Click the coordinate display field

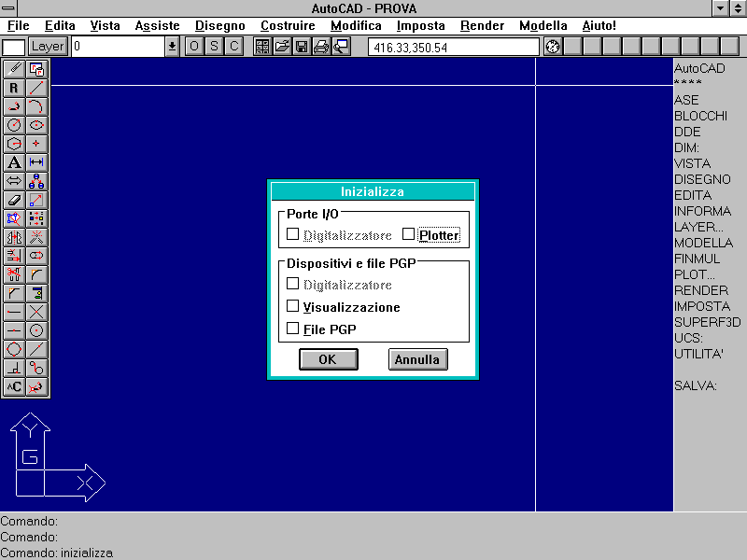point(454,48)
